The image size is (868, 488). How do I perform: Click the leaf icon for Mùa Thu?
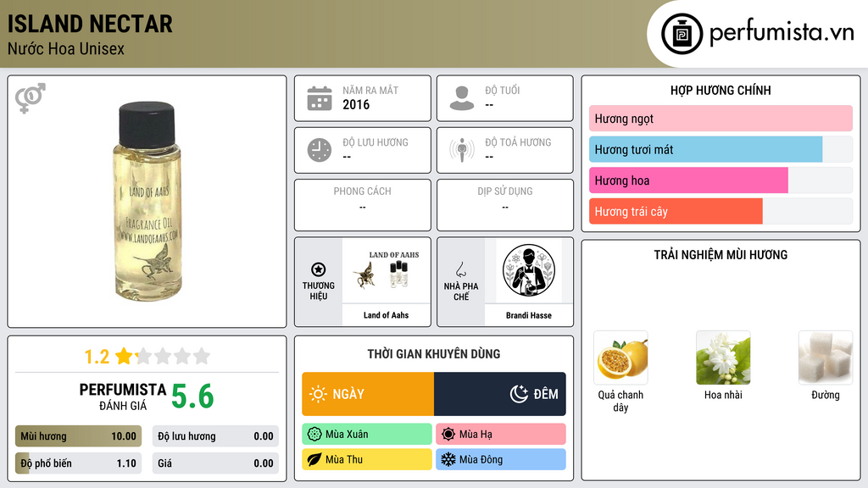pos(314,459)
